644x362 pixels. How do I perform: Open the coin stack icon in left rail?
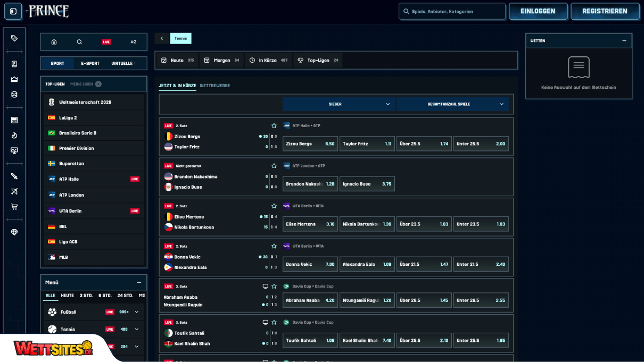(14, 95)
